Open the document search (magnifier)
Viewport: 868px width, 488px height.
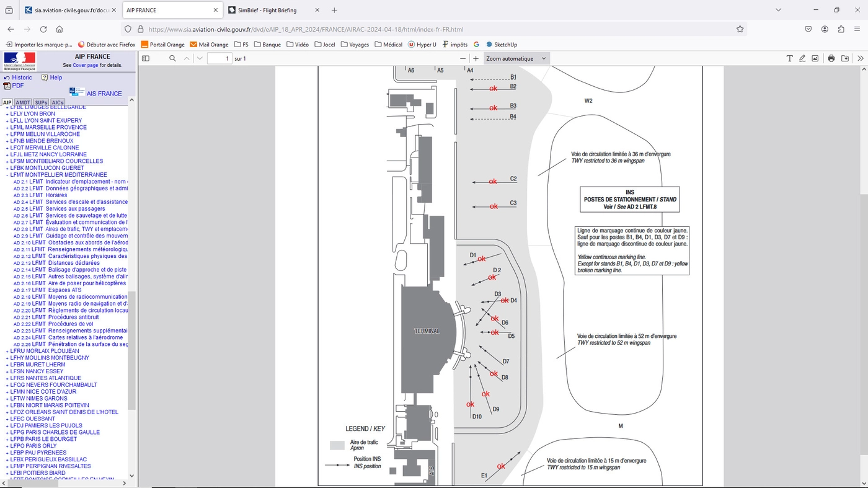(x=172, y=58)
